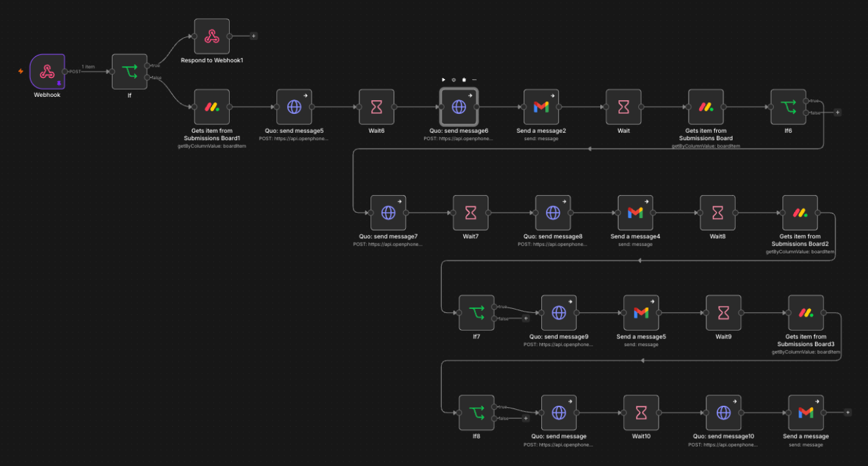868x466 pixels.
Task: Click the 'Respond to Webhook1' label
Action: [x=212, y=60]
